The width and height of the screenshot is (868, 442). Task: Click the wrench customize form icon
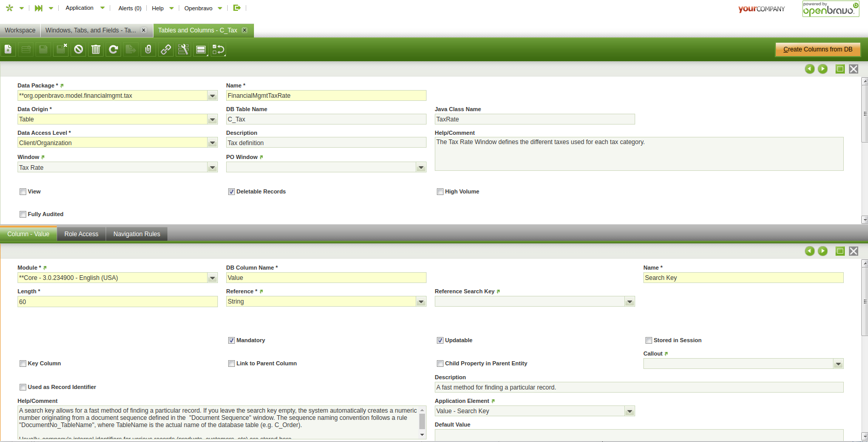point(183,49)
